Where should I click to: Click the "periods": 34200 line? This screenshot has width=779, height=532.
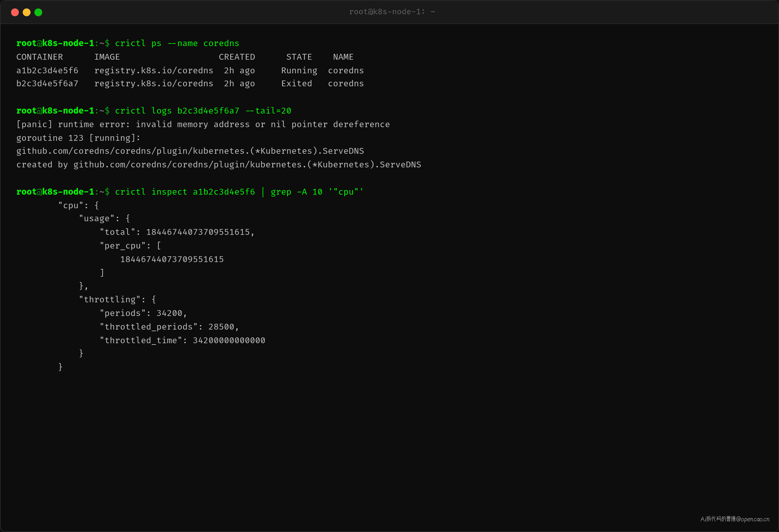143,313
